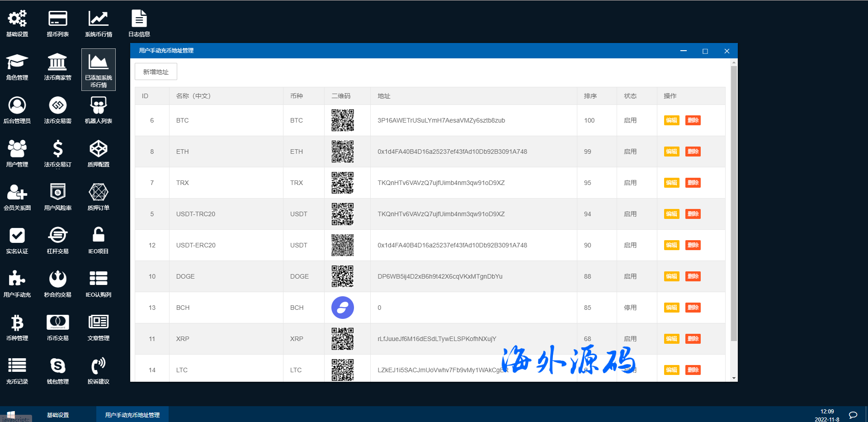
Task: Click 编辑 for the BTC row
Action: [x=671, y=120]
